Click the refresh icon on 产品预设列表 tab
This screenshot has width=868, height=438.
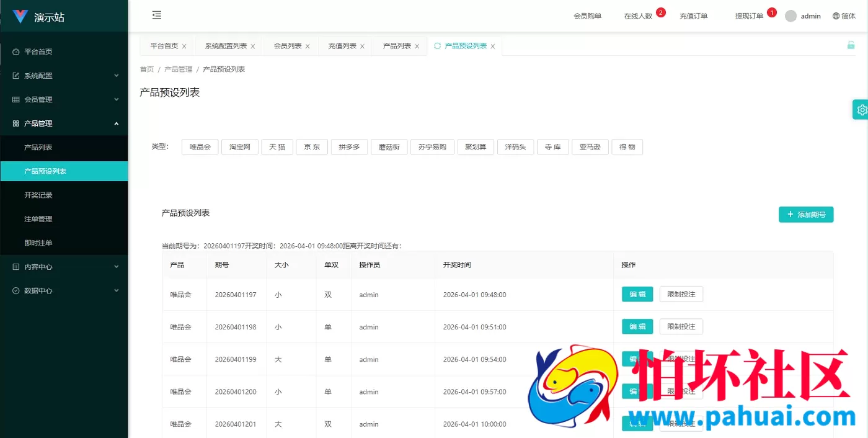tap(438, 46)
